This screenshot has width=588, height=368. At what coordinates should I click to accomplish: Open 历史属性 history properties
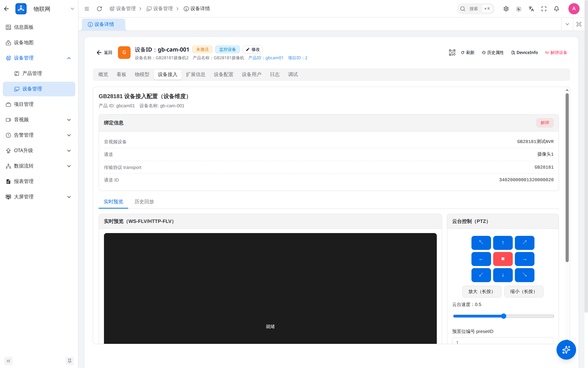pyautogui.click(x=493, y=53)
